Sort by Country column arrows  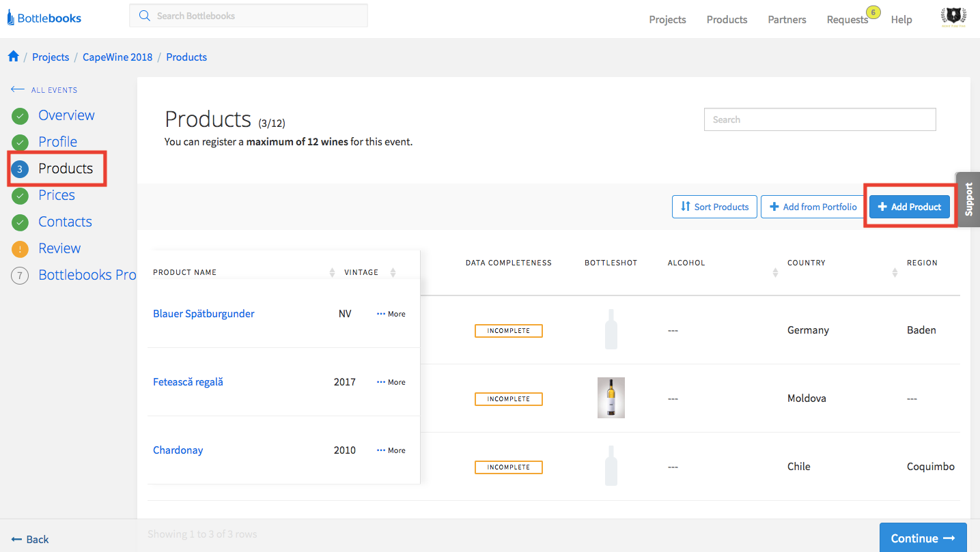(895, 272)
